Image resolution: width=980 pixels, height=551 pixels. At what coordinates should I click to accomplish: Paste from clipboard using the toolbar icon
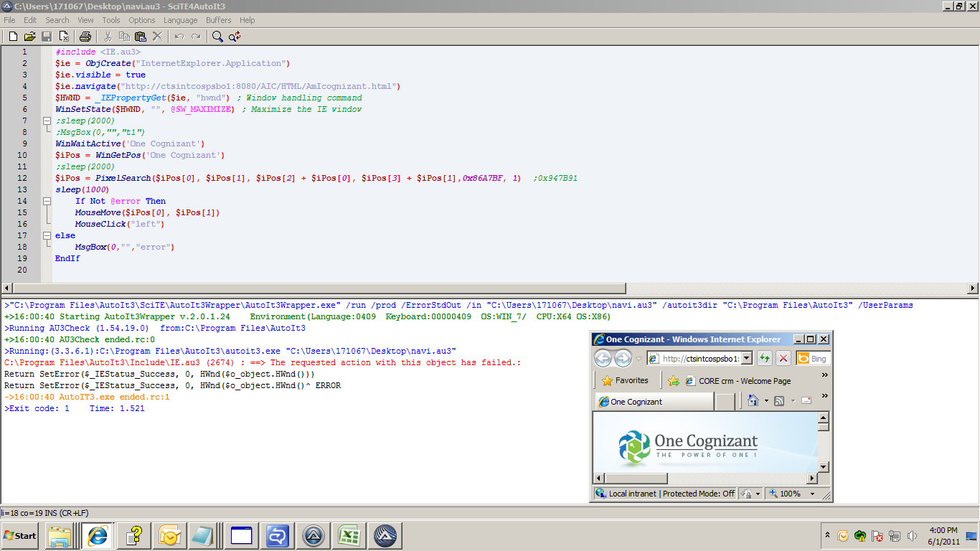[x=141, y=36]
